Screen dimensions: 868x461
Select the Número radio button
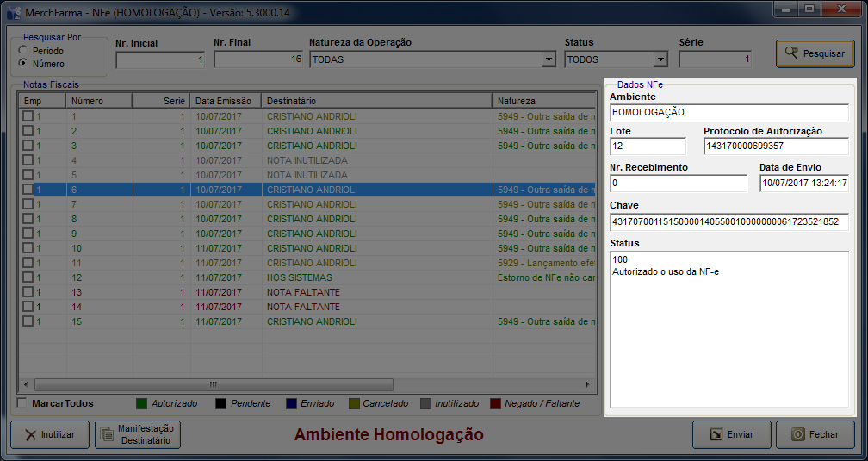[23, 64]
